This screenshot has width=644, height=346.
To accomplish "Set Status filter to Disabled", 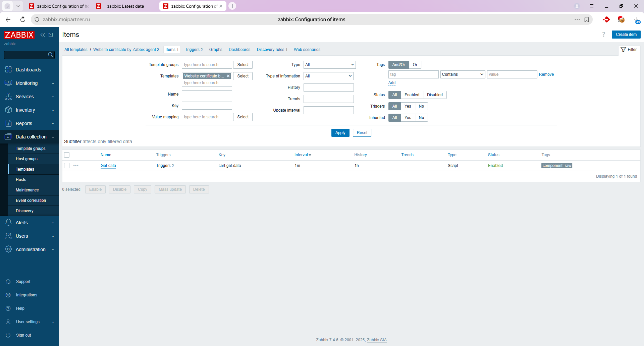I will [x=434, y=95].
